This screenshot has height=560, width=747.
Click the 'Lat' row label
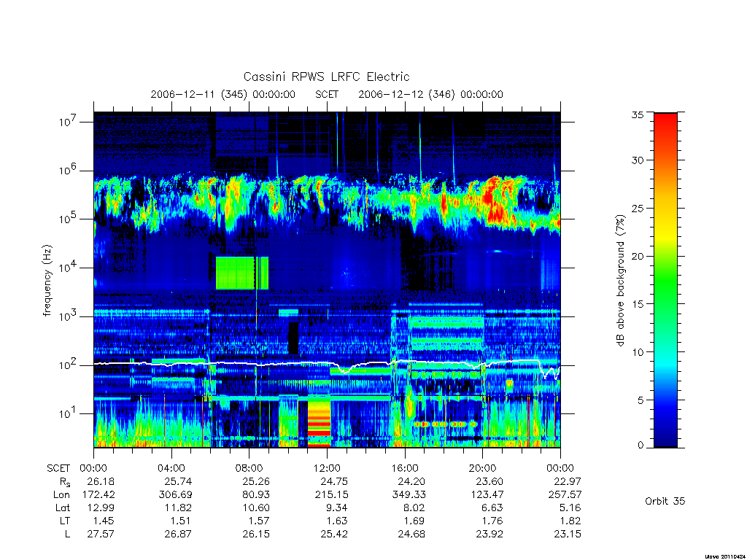coord(63,507)
